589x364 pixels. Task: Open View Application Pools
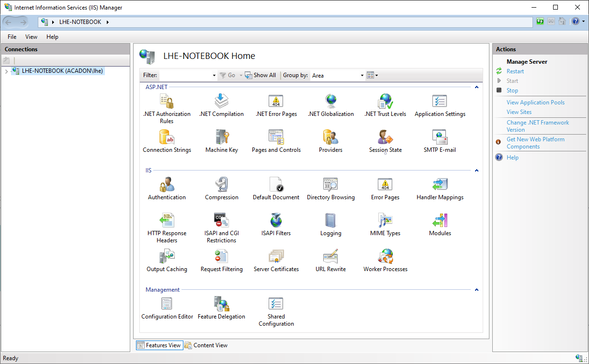[x=535, y=102]
